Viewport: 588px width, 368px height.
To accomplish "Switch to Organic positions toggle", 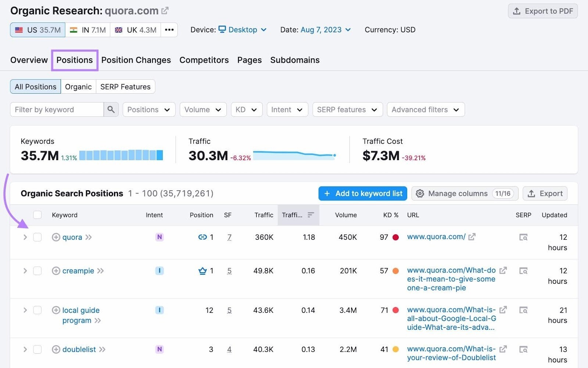I will (78, 87).
